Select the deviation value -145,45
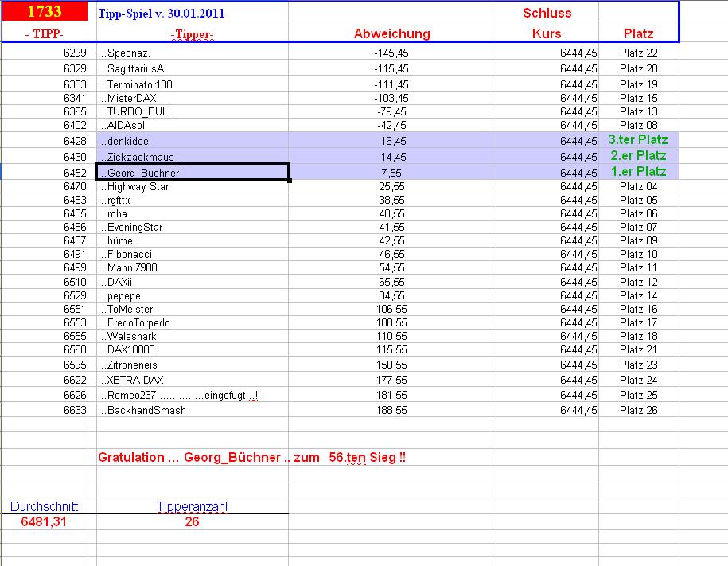The image size is (728, 566). coord(391,53)
